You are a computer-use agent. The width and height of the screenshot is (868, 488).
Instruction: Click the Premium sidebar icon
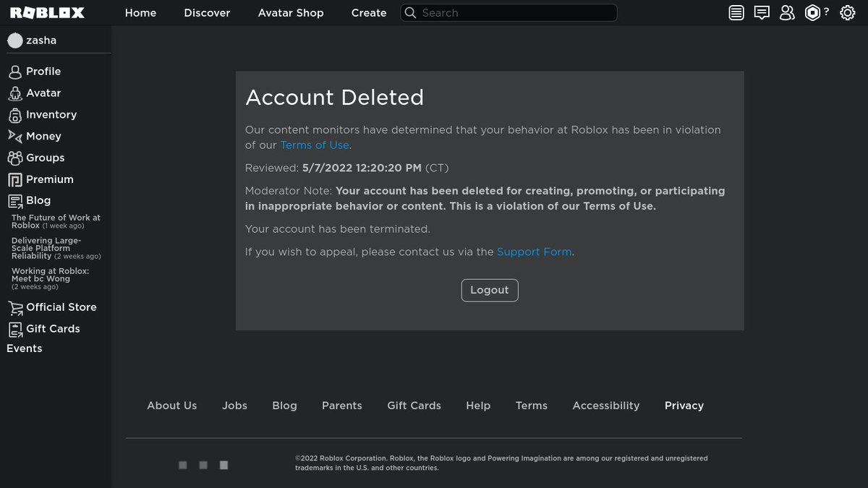pyautogui.click(x=14, y=179)
